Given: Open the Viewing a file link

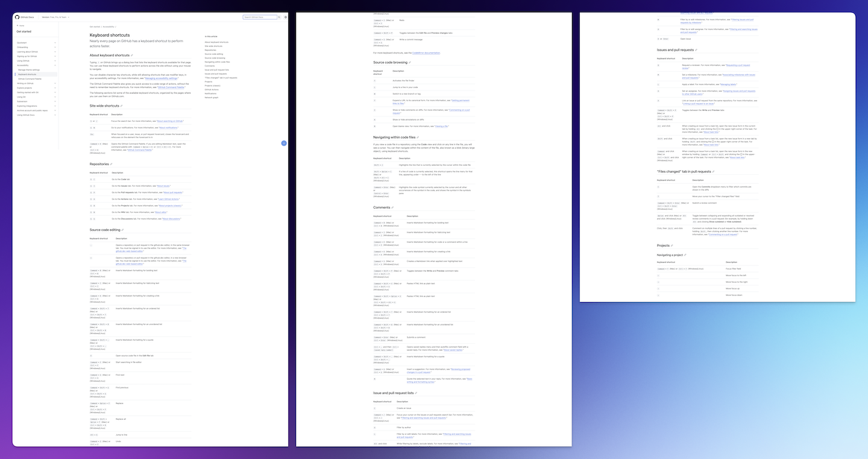Looking at the screenshot, I should click(x=441, y=126).
